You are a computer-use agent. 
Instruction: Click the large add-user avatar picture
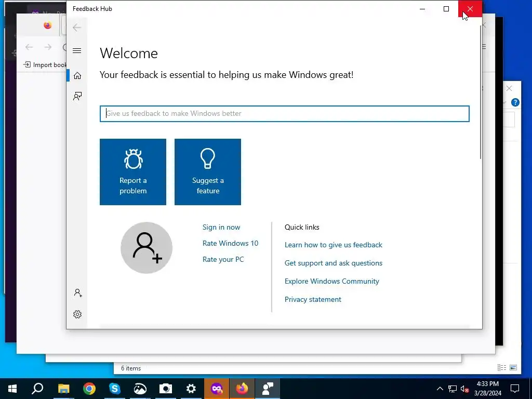(147, 248)
